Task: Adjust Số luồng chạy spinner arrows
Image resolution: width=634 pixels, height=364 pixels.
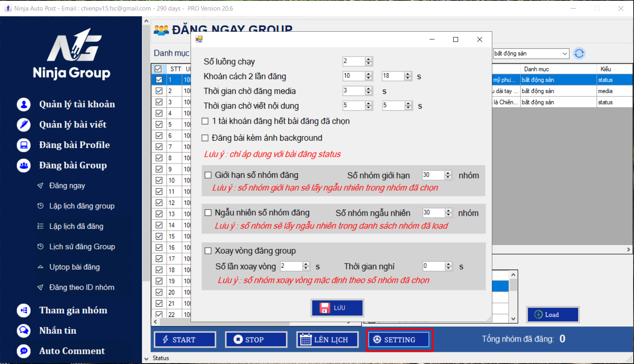Action: [369, 61]
